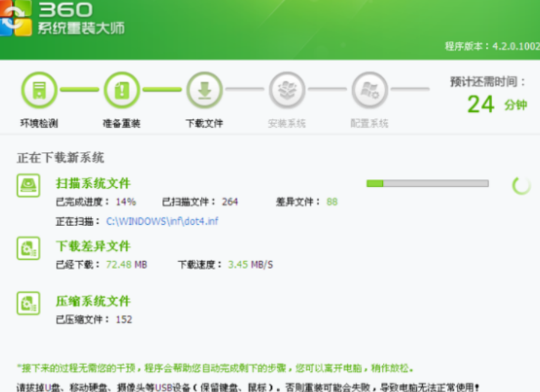Click the 扫描系统文件 heading
Viewport: 540px width, 392px height.
pos(93,184)
